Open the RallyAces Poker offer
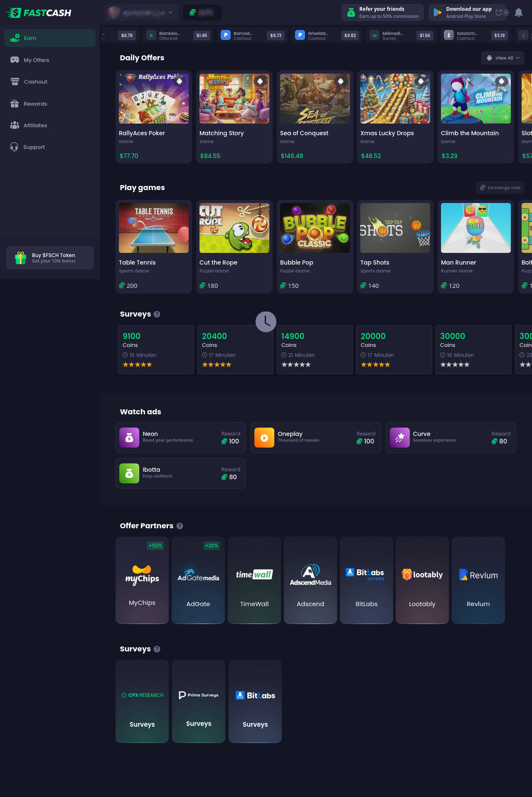 click(x=154, y=117)
